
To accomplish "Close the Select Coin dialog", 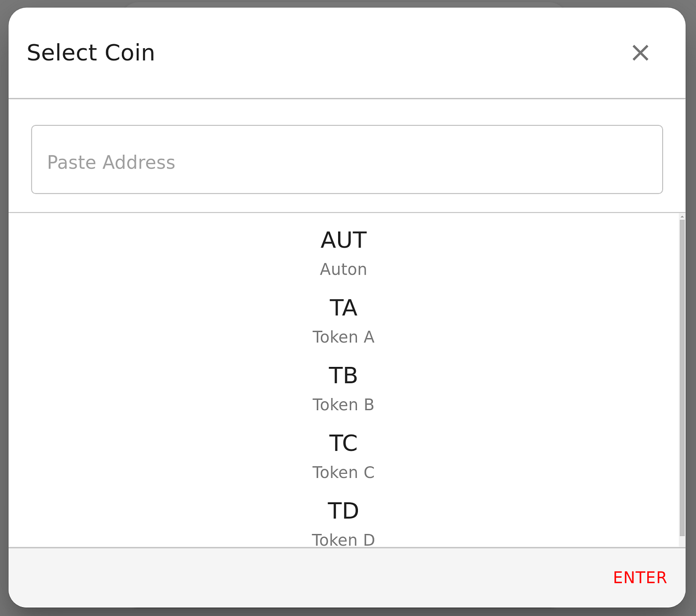I will tap(640, 53).
